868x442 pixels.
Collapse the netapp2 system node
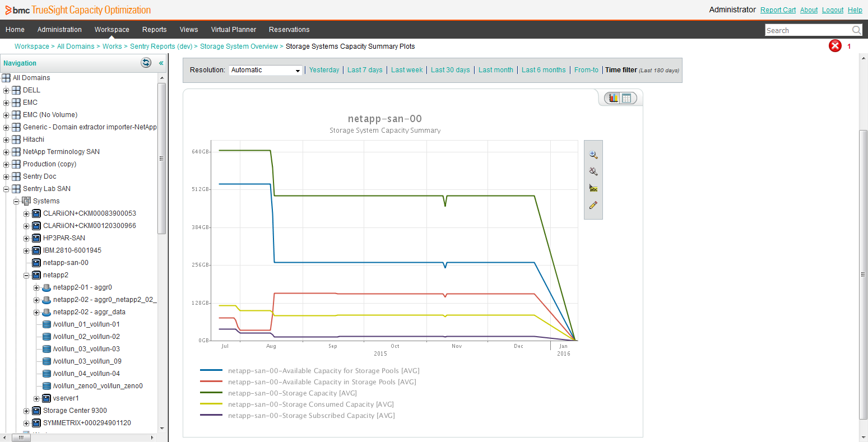pyautogui.click(x=26, y=275)
